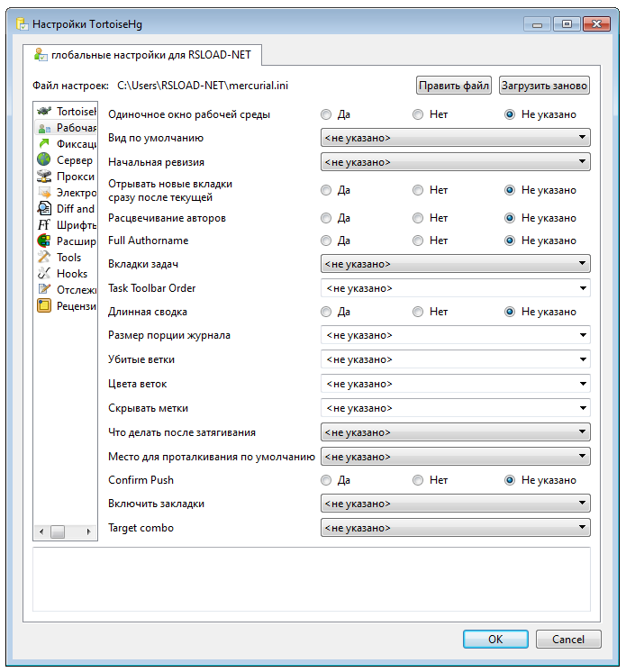Expand the Убитые ветки combo box
The height and width of the screenshot is (672, 635).
583,359
